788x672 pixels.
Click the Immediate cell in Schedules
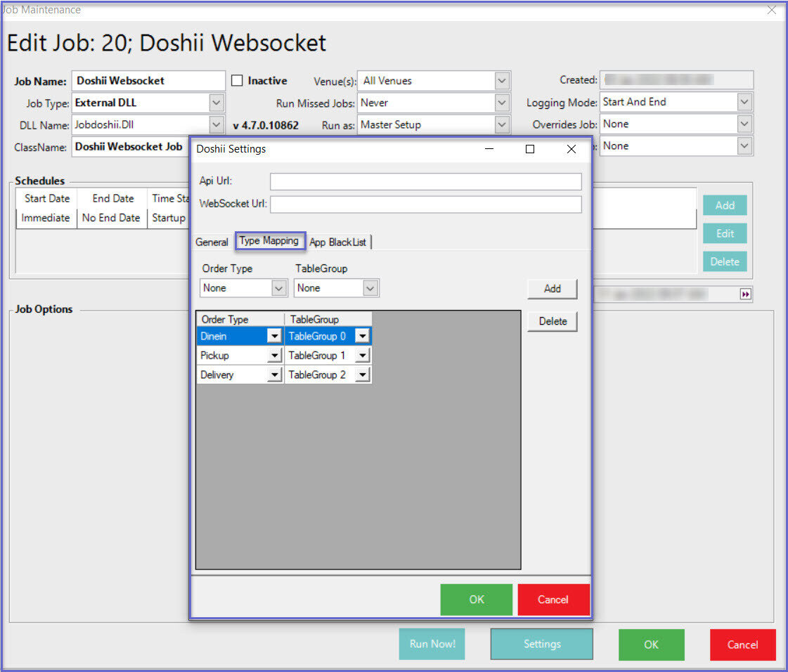point(46,218)
